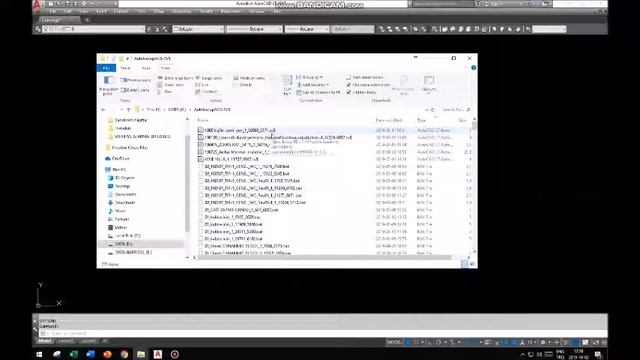Viewport: 640px width, 360px height.
Task: Open the Home tab in Explorer
Action: click(x=126, y=68)
